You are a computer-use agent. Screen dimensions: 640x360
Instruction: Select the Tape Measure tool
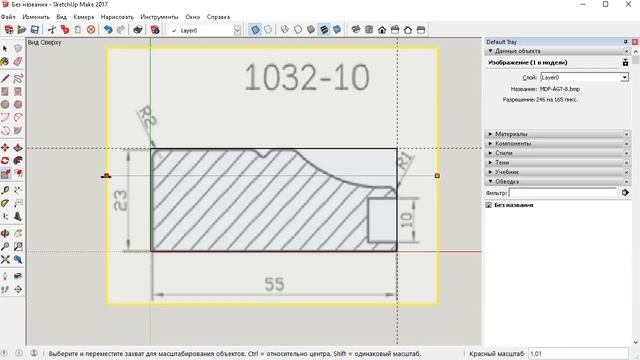(x=5, y=190)
